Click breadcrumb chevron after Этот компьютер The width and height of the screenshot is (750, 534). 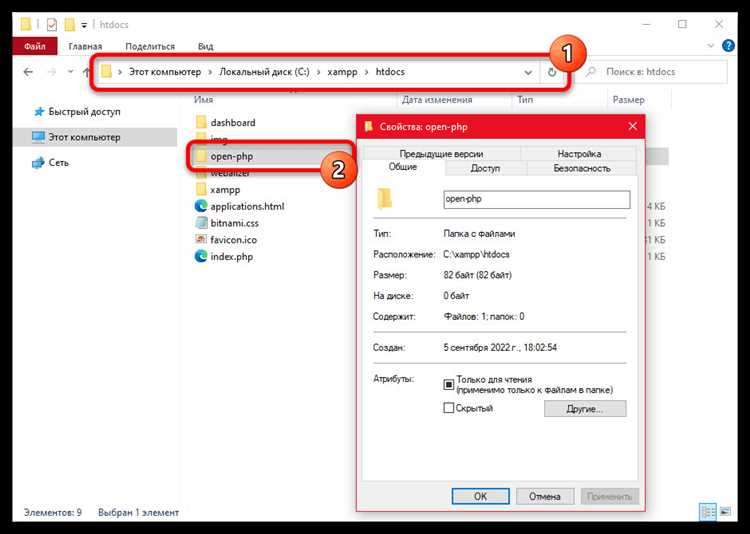(x=210, y=72)
